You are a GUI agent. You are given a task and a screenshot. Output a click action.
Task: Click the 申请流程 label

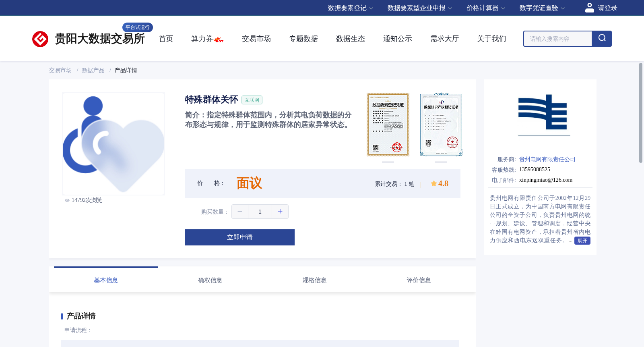[78, 330]
